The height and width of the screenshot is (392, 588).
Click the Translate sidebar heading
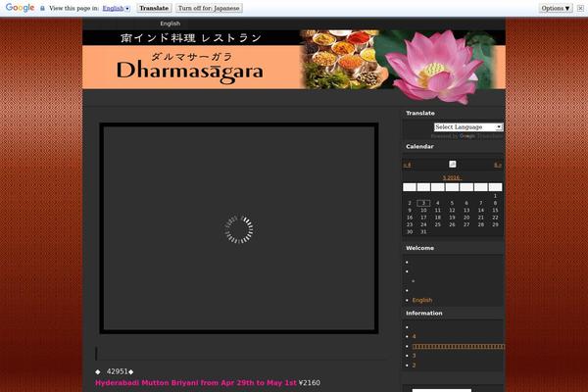(420, 113)
